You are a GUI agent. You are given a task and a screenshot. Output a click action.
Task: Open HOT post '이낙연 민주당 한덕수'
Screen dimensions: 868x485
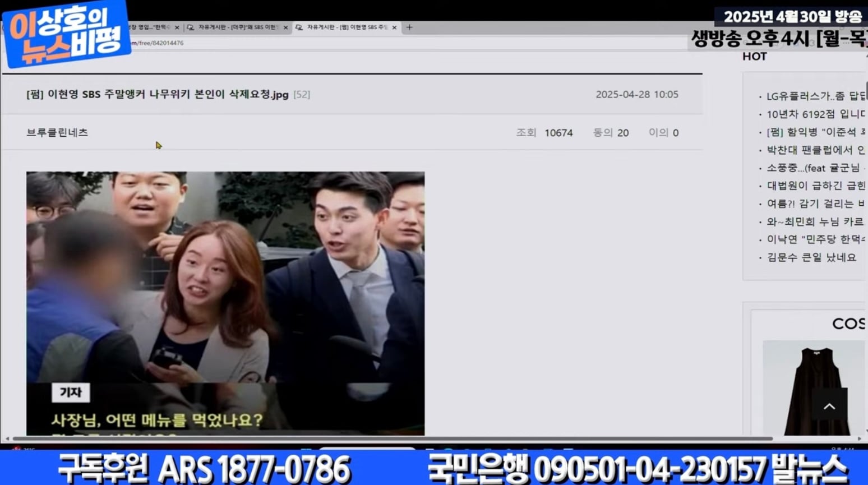(816, 239)
